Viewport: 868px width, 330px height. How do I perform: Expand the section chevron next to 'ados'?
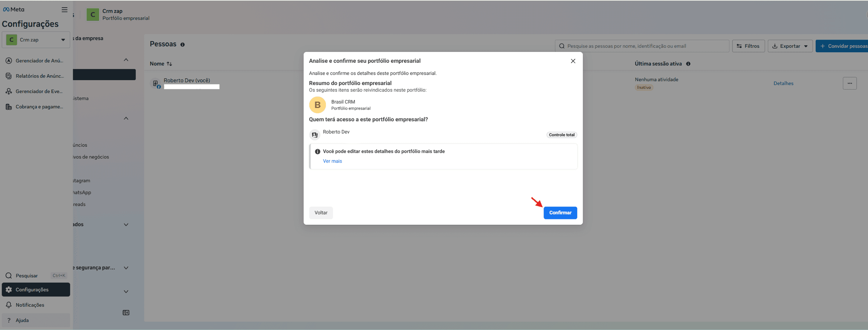pos(126,225)
